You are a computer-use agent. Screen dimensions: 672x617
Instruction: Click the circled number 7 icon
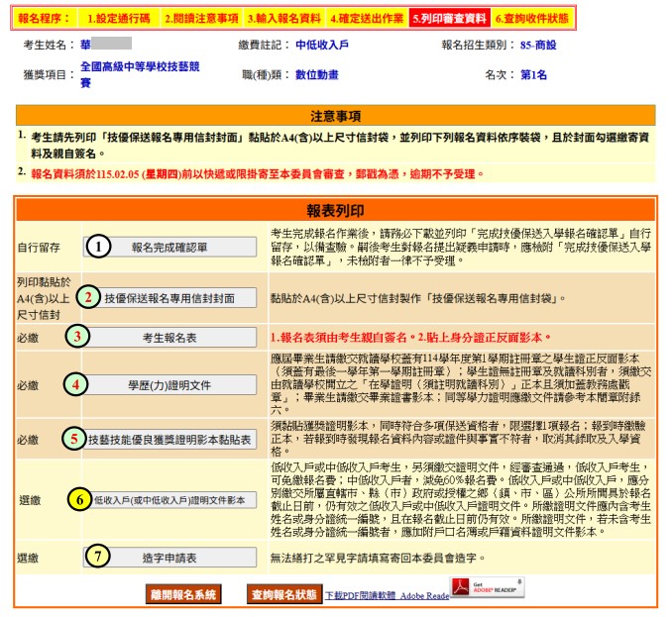coord(94,557)
